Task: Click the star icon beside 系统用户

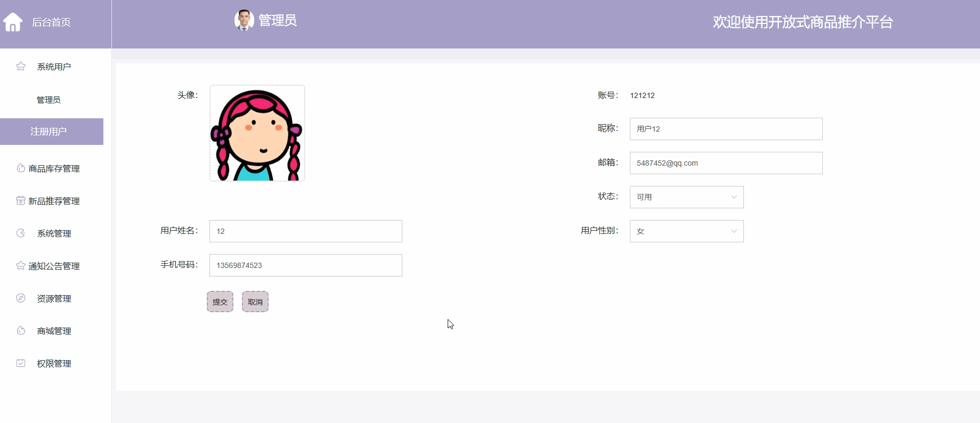Action: (x=21, y=66)
